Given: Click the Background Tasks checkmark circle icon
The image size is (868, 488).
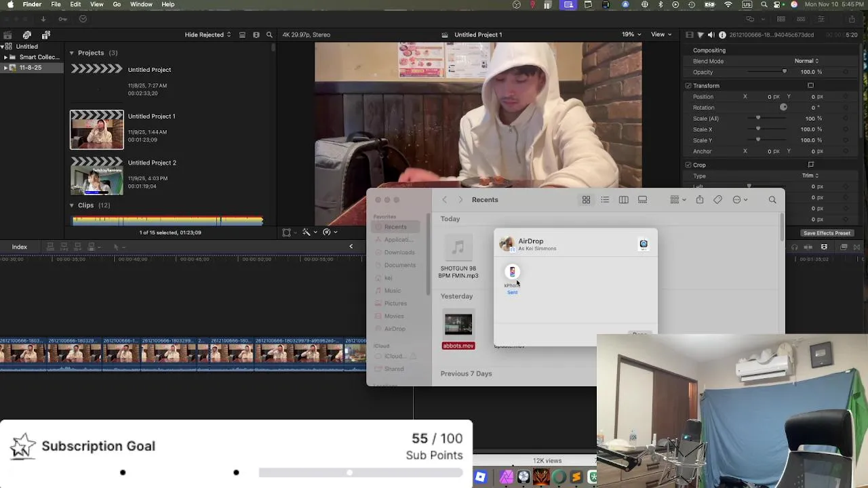Looking at the screenshot, I should click(83, 19).
